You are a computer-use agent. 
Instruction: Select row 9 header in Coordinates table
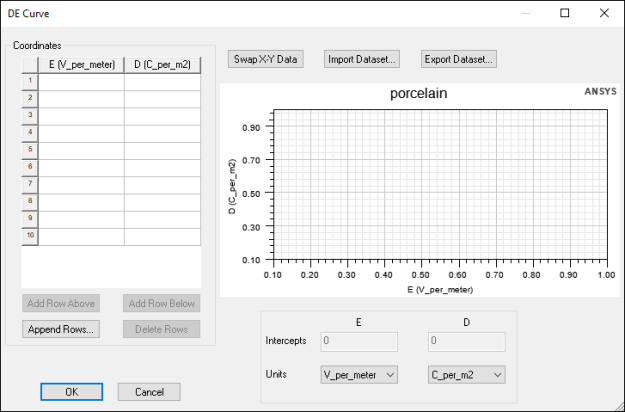pos(30,219)
